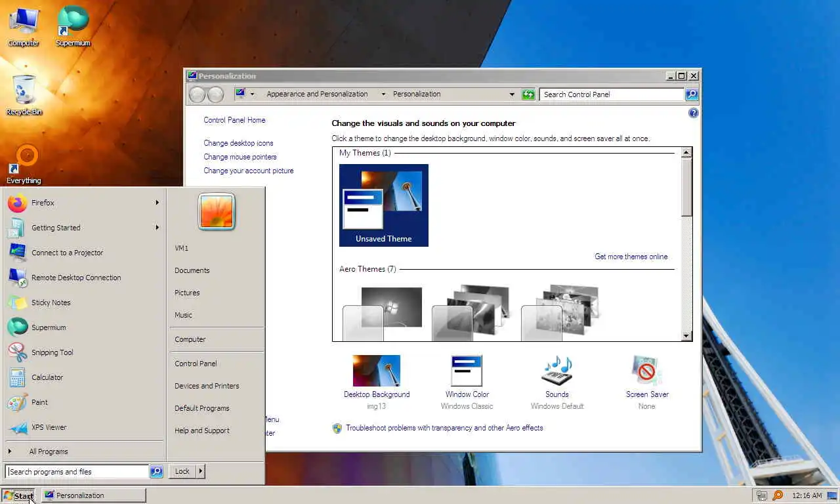Click the show desktop icon next to clock
The height and width of the screenshot is (504, 840).
(832, 495)
